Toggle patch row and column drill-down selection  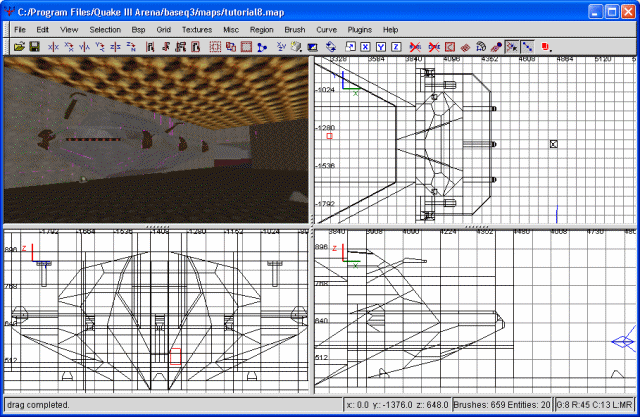click(527, 47)
